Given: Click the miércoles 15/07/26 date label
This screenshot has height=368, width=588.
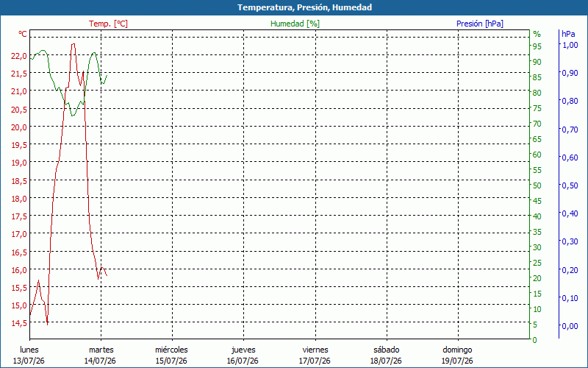Looking at the screenshot, I should [x=171, y=355].
